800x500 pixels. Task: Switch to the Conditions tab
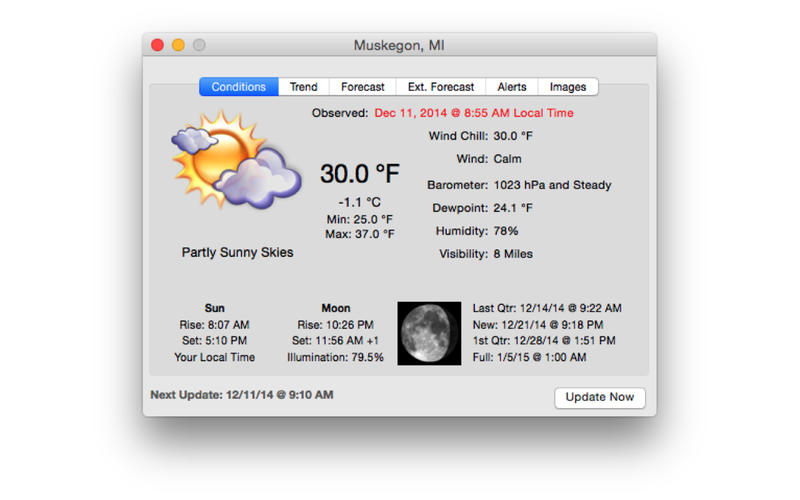coord(238,87)
